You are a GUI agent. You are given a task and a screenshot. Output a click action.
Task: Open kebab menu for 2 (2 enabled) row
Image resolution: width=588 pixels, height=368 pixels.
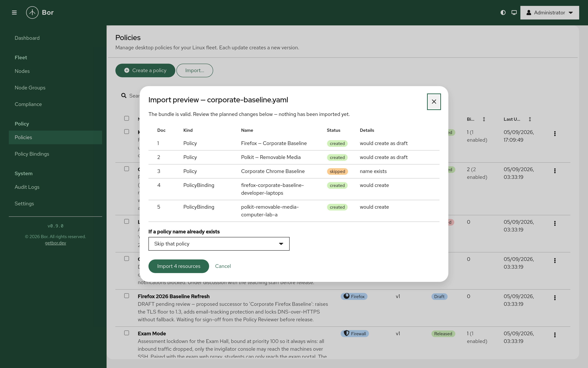(555, 171)
